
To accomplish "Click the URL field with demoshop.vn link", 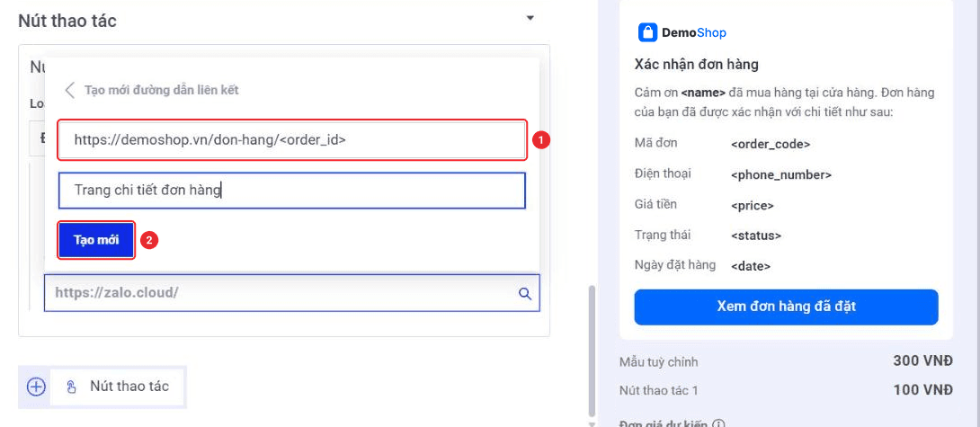I will point(292,140).
